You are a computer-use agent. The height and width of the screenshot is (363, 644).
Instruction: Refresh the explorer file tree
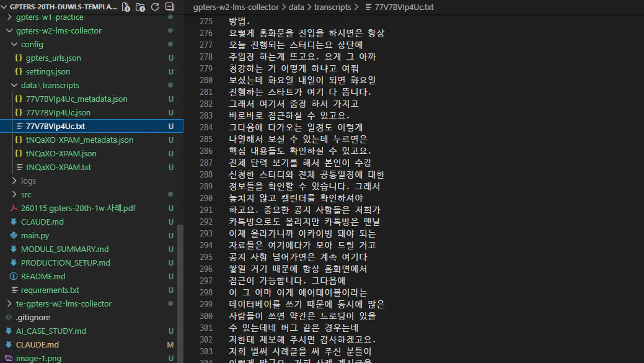coord(155,7)
